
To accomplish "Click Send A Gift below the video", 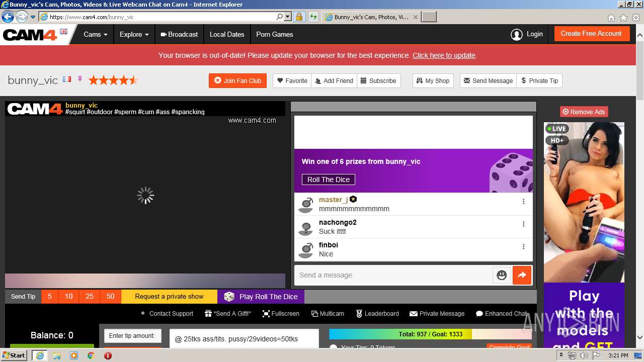I will [x=228, y=314].
